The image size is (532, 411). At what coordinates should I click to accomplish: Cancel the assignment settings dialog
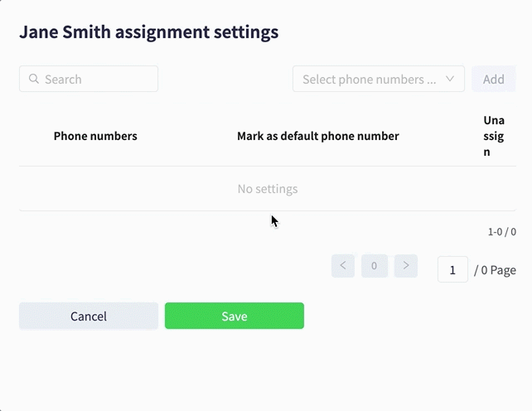[89, 316]
